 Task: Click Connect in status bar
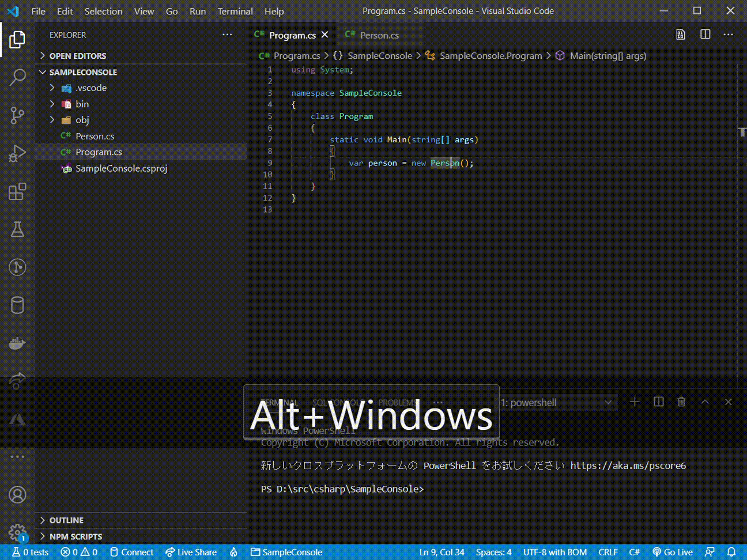coord(132,552)
